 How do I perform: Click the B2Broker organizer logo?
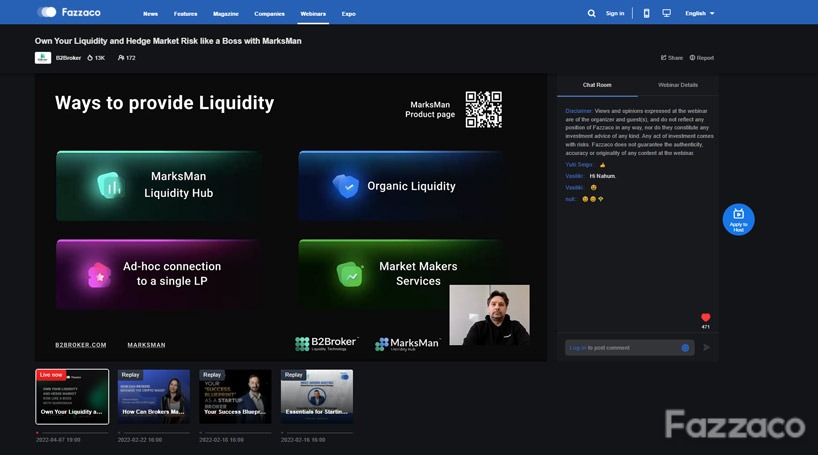43,58
